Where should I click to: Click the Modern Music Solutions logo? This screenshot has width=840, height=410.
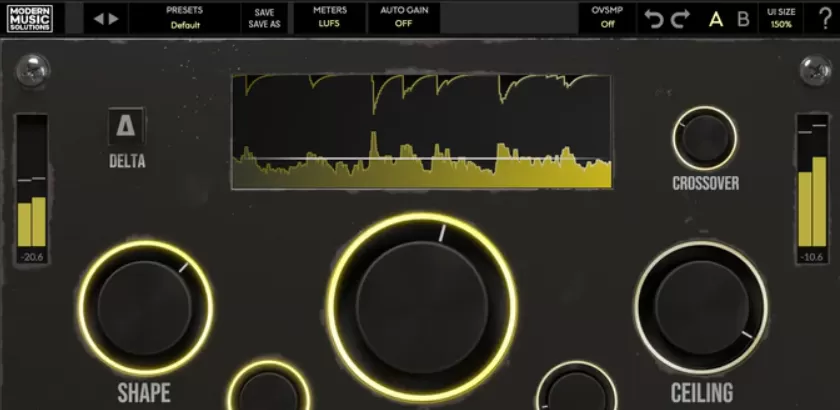point(30,18)
